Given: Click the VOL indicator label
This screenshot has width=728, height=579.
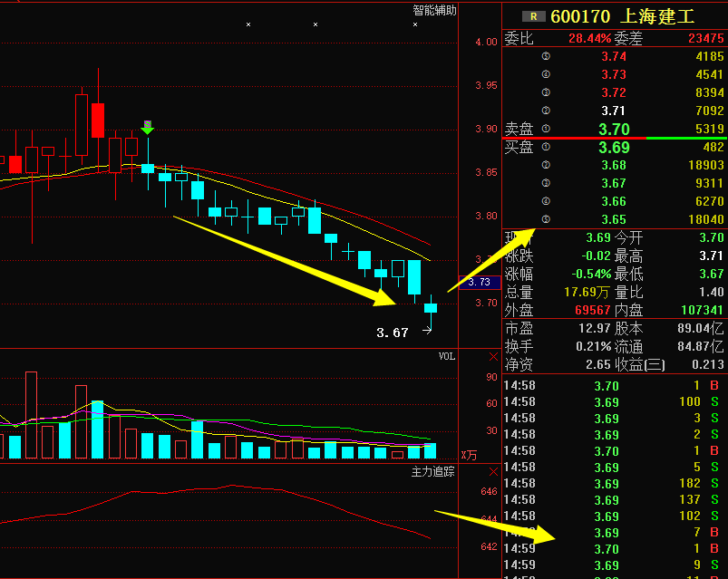Looking at the screenshot, I should tap(446, 356).
